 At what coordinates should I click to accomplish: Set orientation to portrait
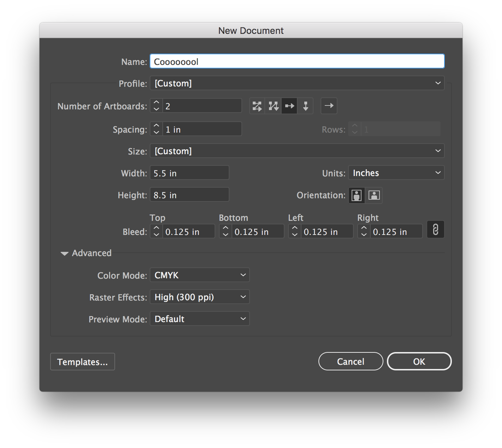pos(357,195)
